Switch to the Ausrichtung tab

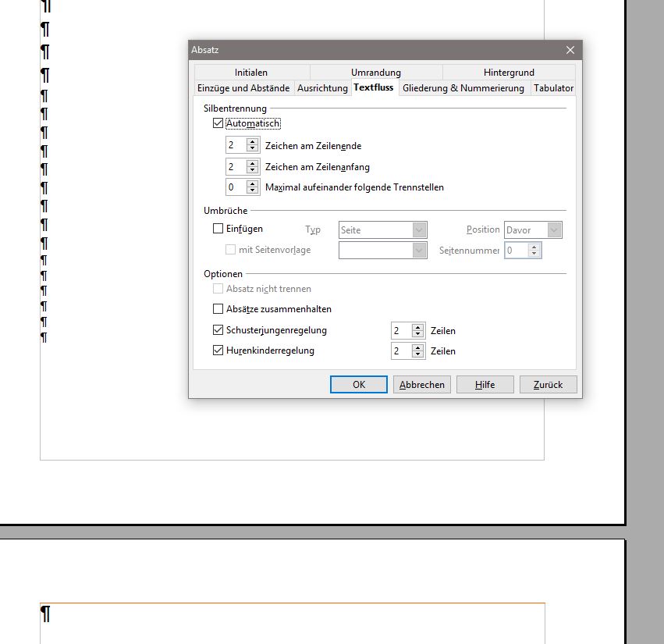322,88
